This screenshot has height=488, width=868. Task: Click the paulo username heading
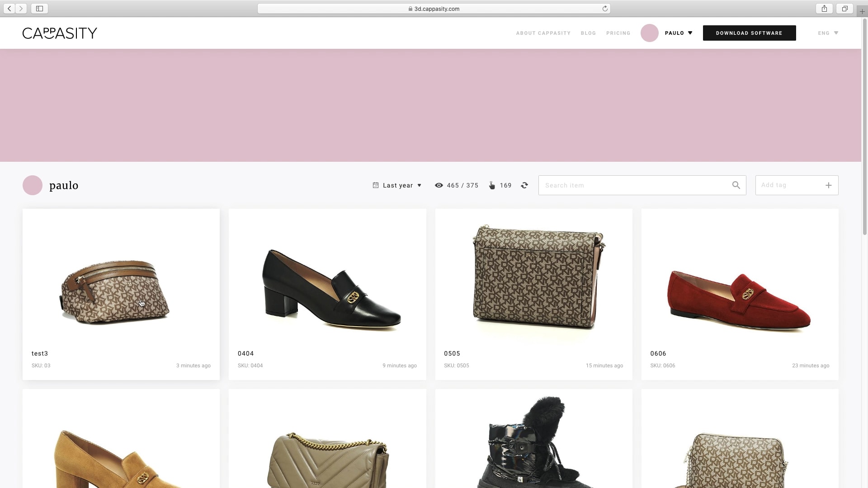(x=64, y=186)
